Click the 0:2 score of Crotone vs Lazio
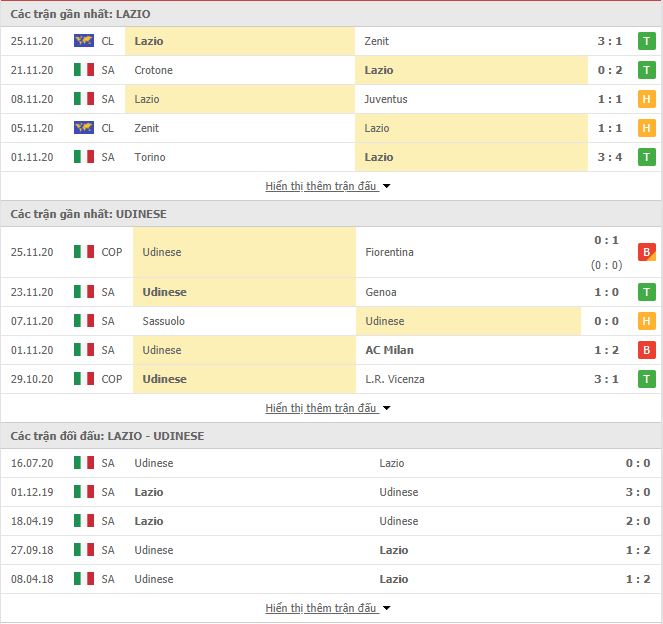Image resolution: width=663 pixels, height=624 pixels. tap(610, 70)
